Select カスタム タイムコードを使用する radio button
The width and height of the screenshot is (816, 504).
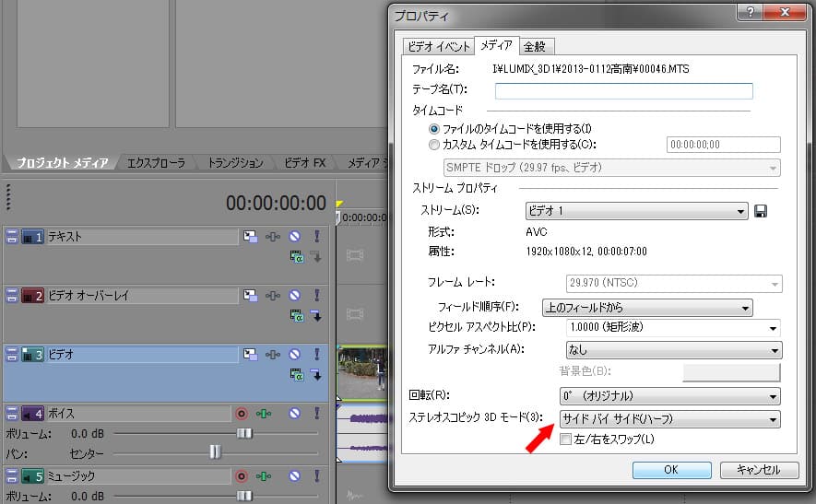tap(434, 144)
